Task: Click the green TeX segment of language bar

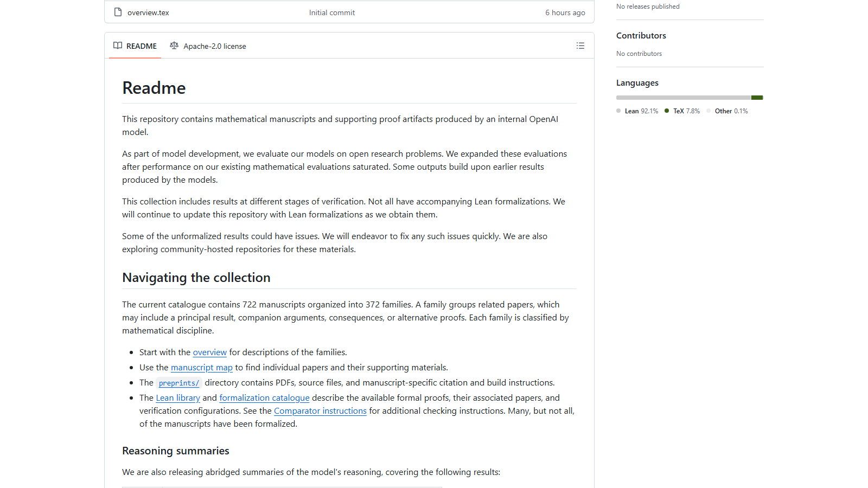Action: tap(757, 98)
